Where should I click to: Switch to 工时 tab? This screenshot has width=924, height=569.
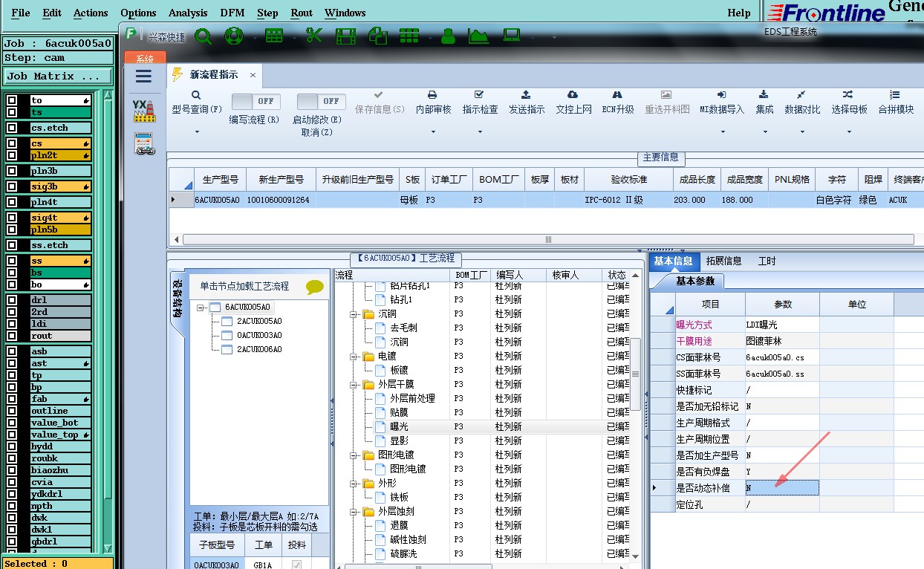tap(767, 261)
